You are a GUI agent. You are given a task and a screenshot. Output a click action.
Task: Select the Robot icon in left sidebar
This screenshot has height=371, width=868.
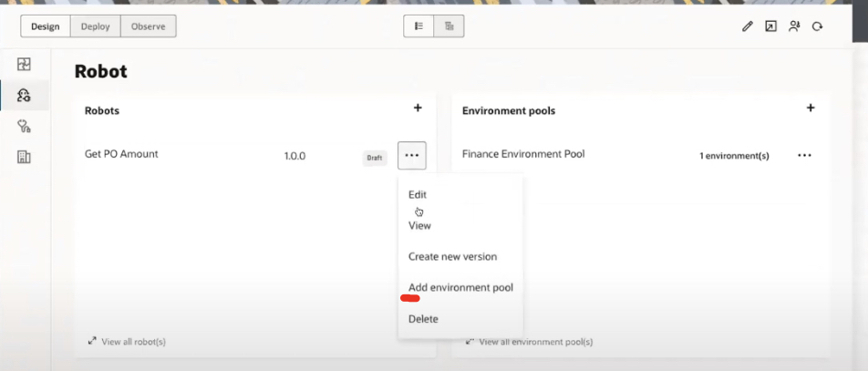[25, 95]
